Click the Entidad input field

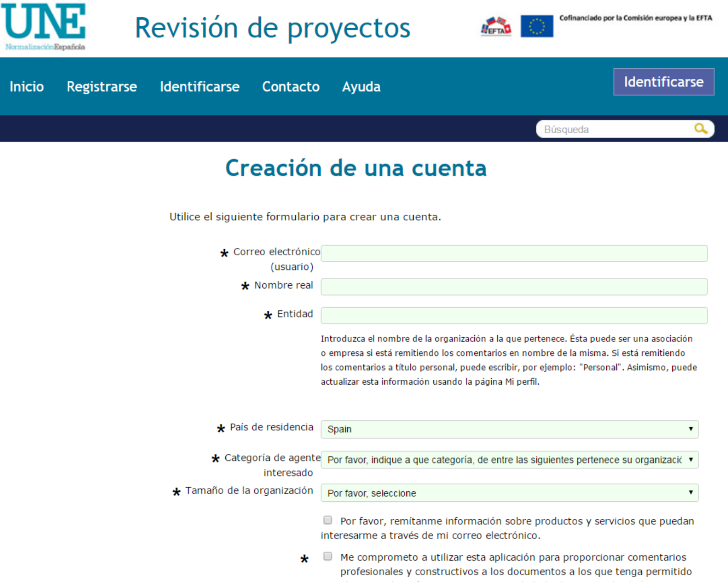pyautogui.click(x=514, y=316)
